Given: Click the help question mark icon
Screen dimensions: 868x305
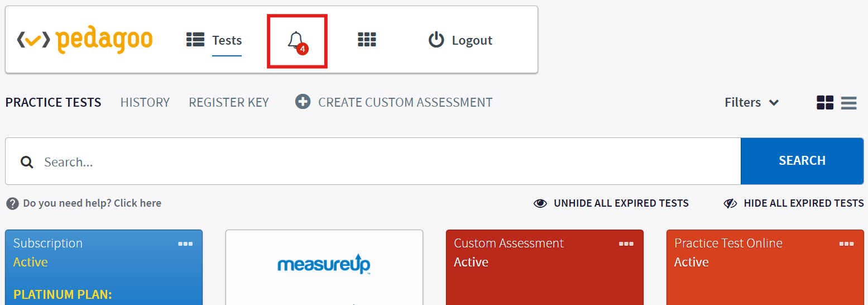Looking at the screenshot, I should click(12, 203).
